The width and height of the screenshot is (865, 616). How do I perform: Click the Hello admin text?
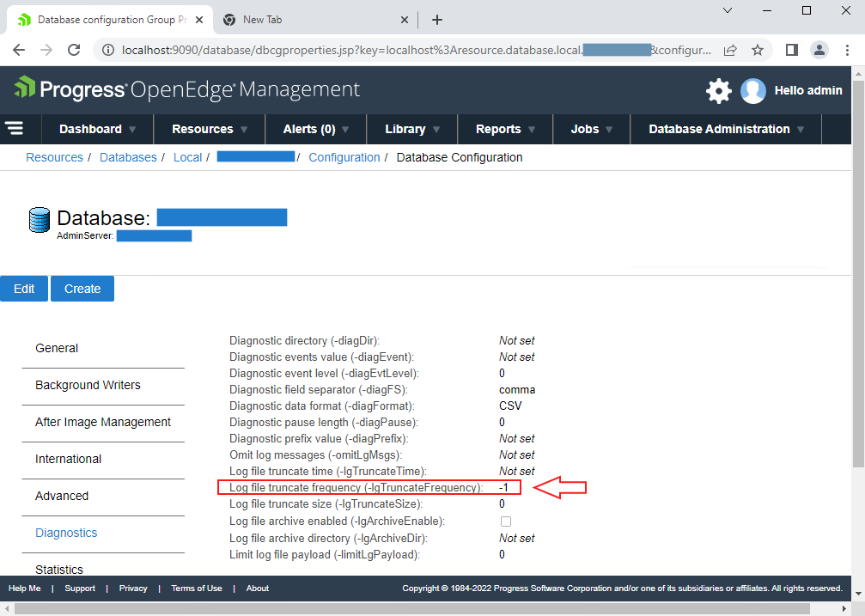point(808,90)
